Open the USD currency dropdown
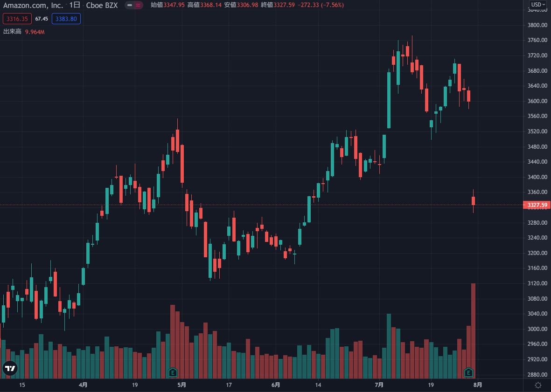Screen dimensions: 551x392 tap(538, 5)
